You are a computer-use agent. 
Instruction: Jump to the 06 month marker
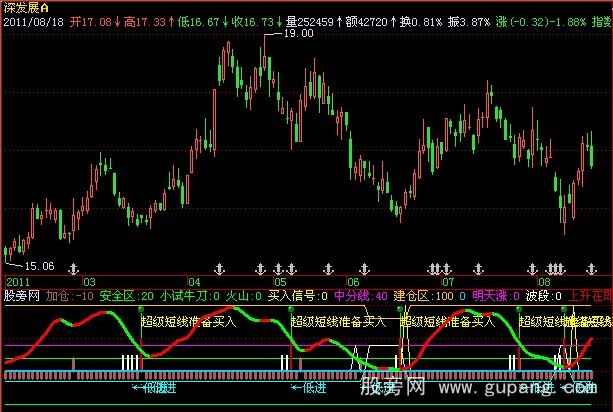click(353, 282)
